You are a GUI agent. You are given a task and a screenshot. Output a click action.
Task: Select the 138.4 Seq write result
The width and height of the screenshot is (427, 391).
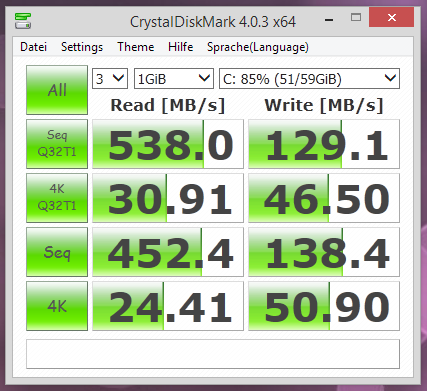(x=324, y=252)
